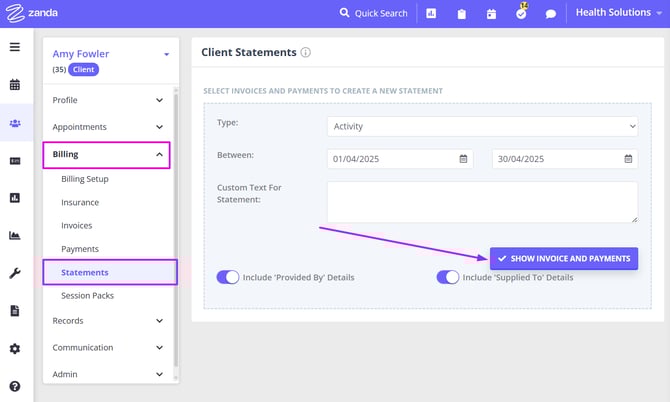
Task: Click Show Invoice and Payments button
Action: [x=564, y=258]
